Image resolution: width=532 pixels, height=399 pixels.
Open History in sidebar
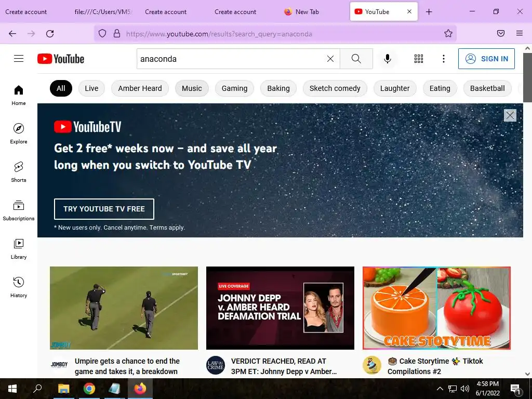(x=19, y=287)
